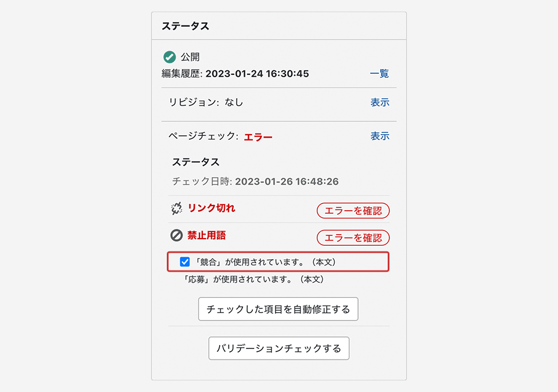Click the 公開 status label
The image size is (558, 392).
(x=190, y=57)
